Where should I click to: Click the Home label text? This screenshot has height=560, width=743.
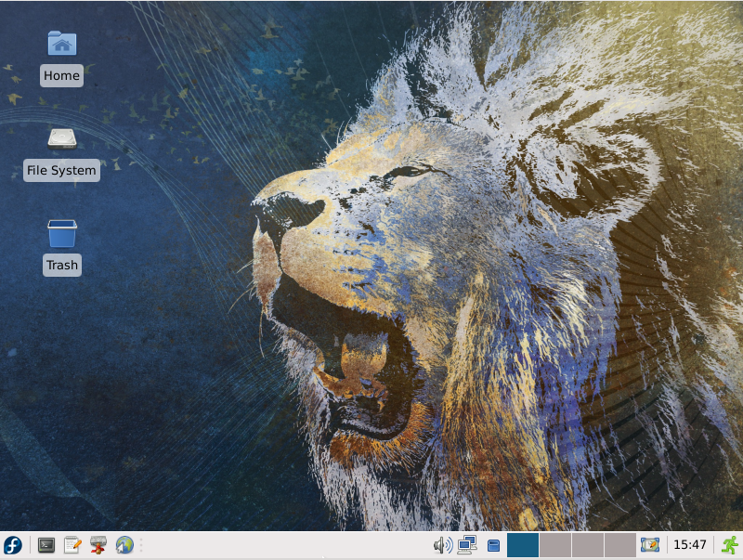(x=61, y=76)
